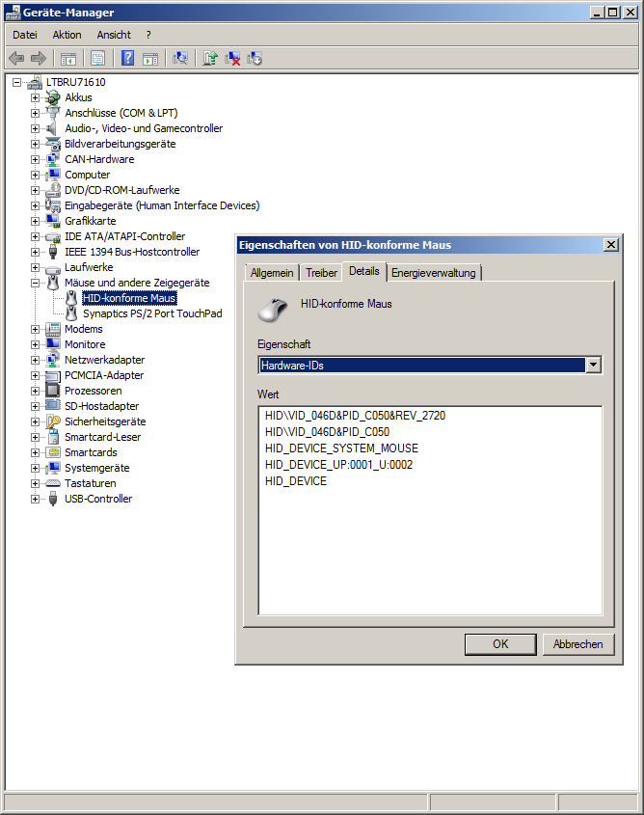Toggle the console tree toolbar icon
Viewport: 644px width, 815px height.
point(68,58)
